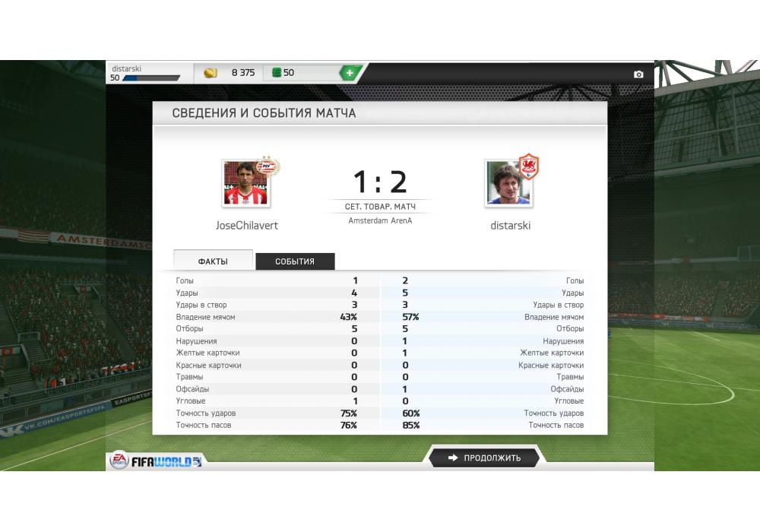This screenshot has height=532, width=760.
Task: Click the green FIFA points icon
Action: click(277, 72)
